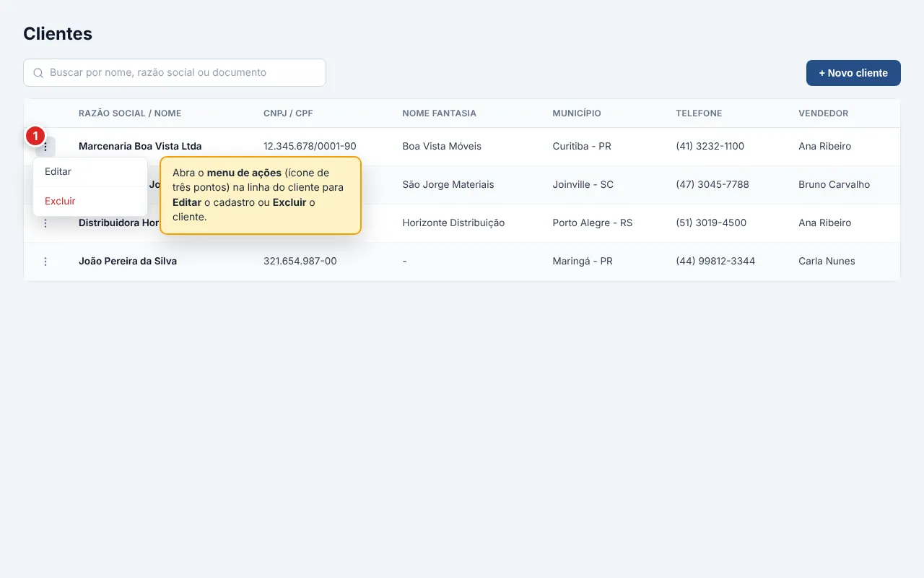Click the Município column header
This screenshot has height=578, width=924.
click(x=577, y=113)
